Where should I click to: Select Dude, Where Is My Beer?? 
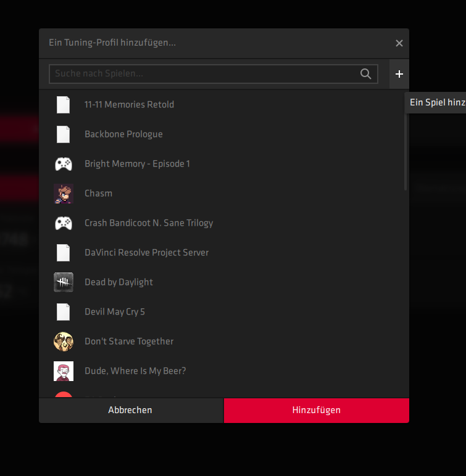click(x=222, y=371)
